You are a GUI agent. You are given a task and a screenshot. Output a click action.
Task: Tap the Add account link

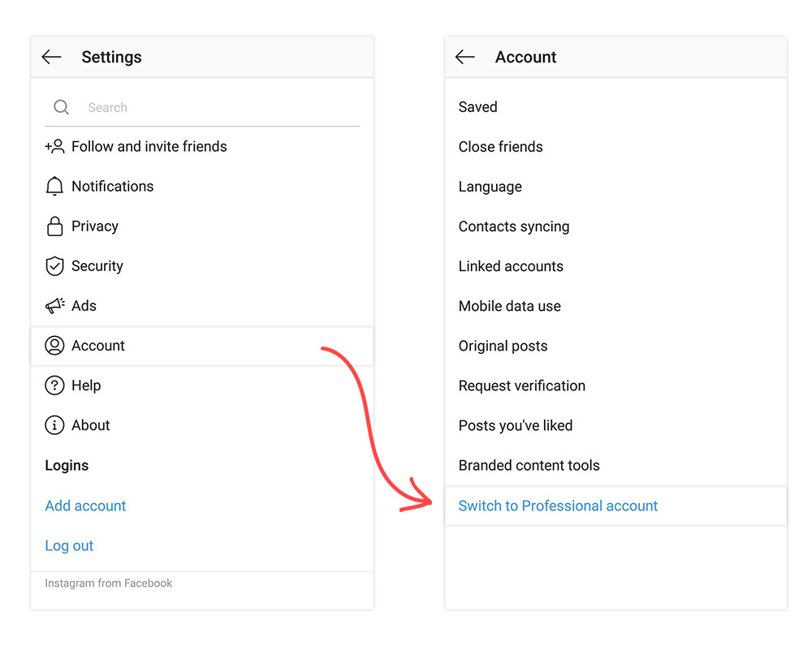[85, 506]
